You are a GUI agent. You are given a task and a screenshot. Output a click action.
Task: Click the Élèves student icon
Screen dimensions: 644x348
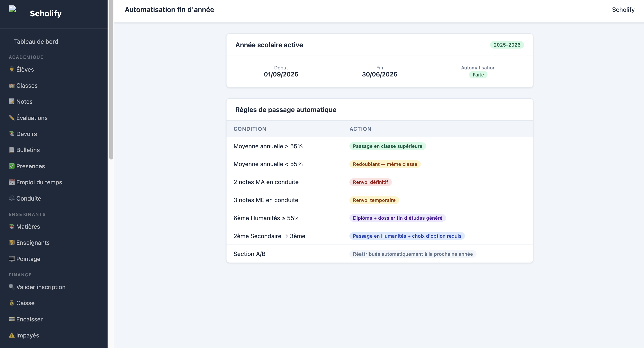pyautogui.click(x=12, y=69)
